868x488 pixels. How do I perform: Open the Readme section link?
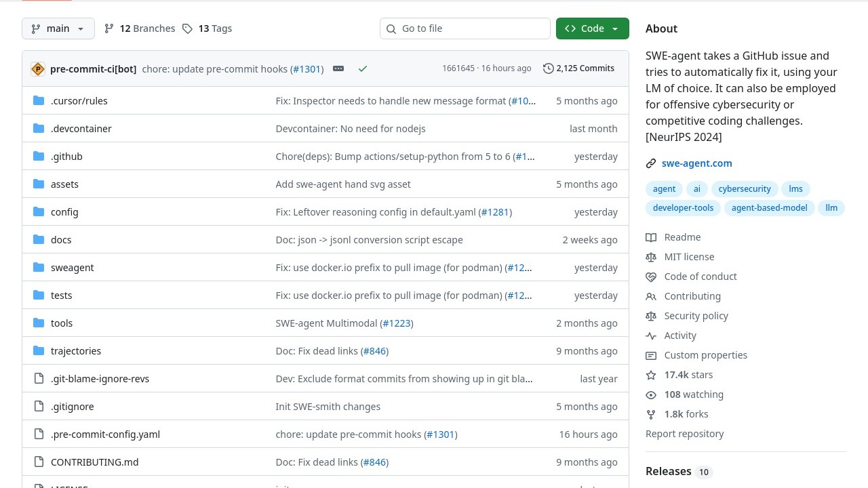[x=682, y=237]
